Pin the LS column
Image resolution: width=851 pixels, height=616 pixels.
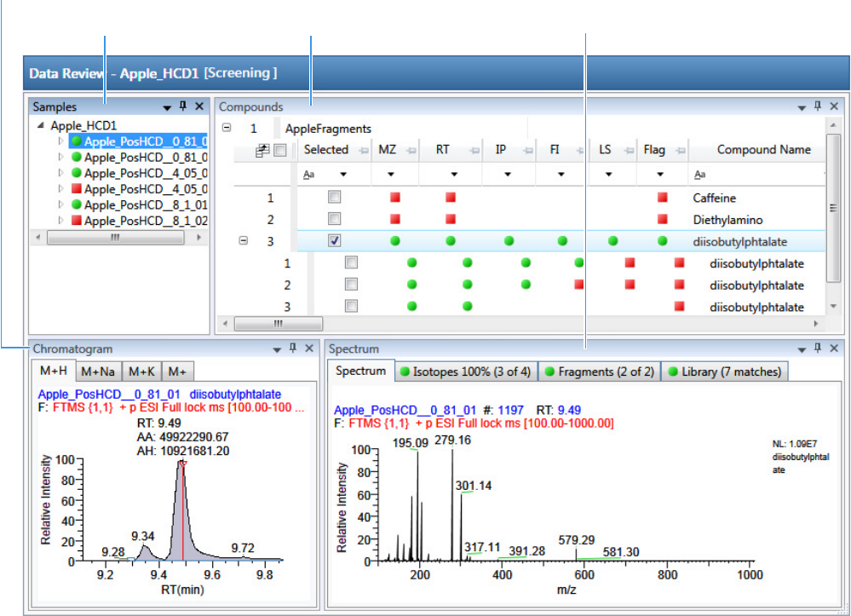pos(629,151)
